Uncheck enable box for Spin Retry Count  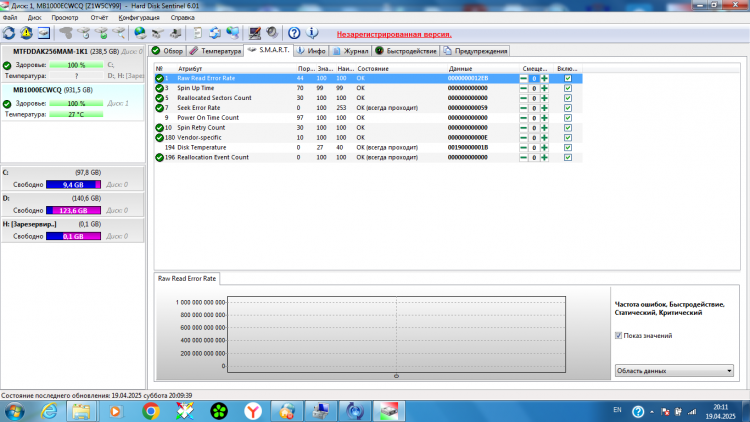568,128
